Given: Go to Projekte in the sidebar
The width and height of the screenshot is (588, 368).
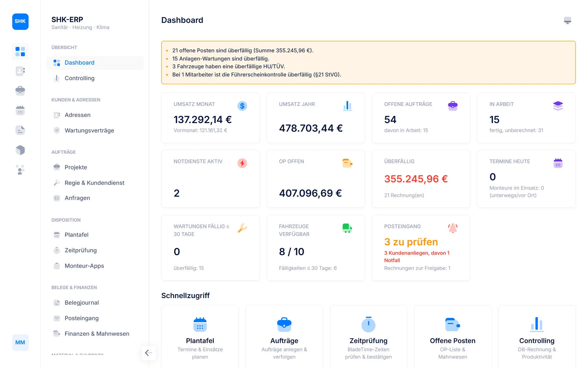Looking at the screenshot, I should 95,167.
